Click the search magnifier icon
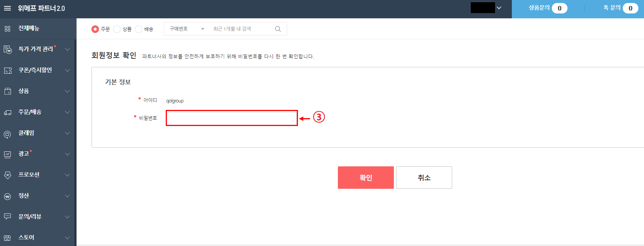 (x=278, y=29)
